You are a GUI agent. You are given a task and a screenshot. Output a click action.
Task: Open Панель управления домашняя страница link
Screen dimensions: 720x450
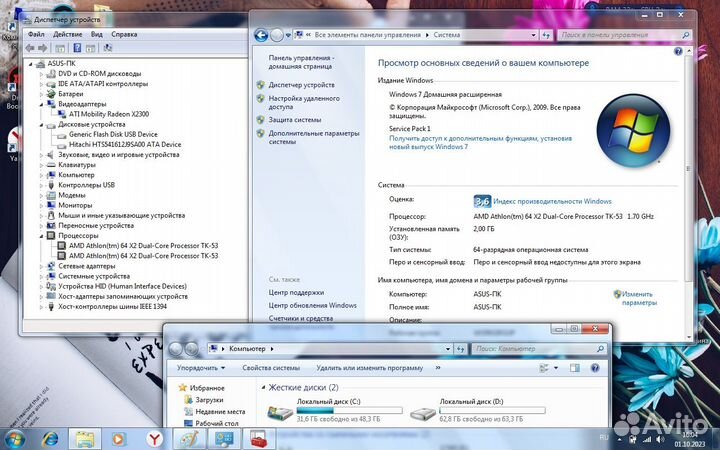tap(301, 62)
